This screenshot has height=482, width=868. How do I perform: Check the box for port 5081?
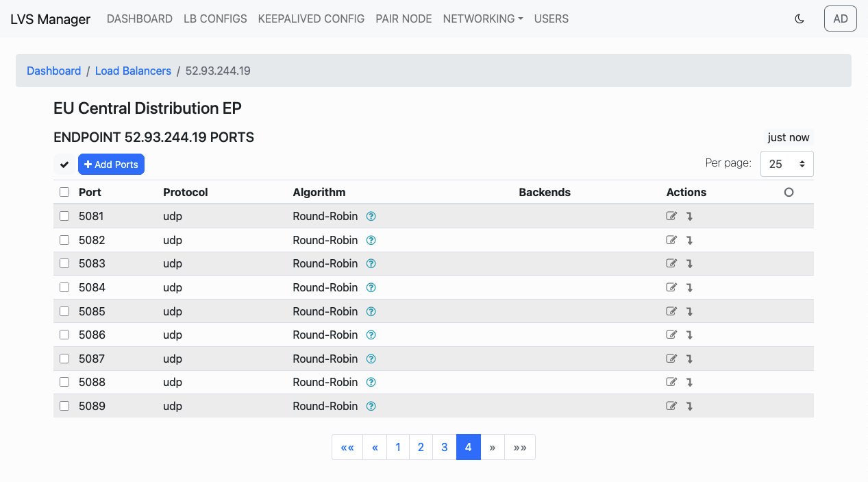(x=64, y=216)
